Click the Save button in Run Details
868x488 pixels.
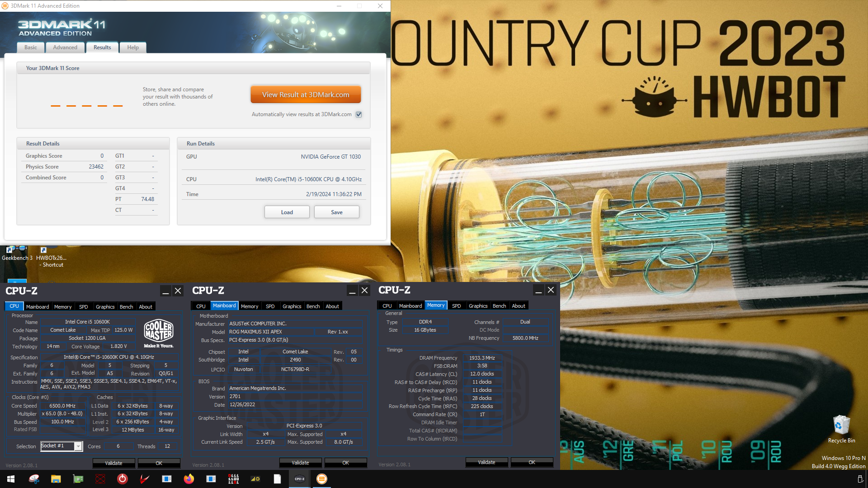(337, 212)
